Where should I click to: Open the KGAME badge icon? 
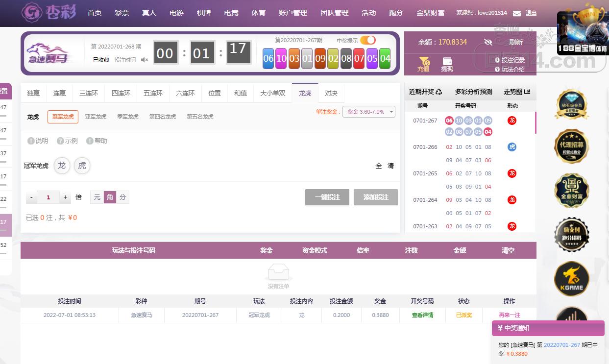click(x=571, y=279)
